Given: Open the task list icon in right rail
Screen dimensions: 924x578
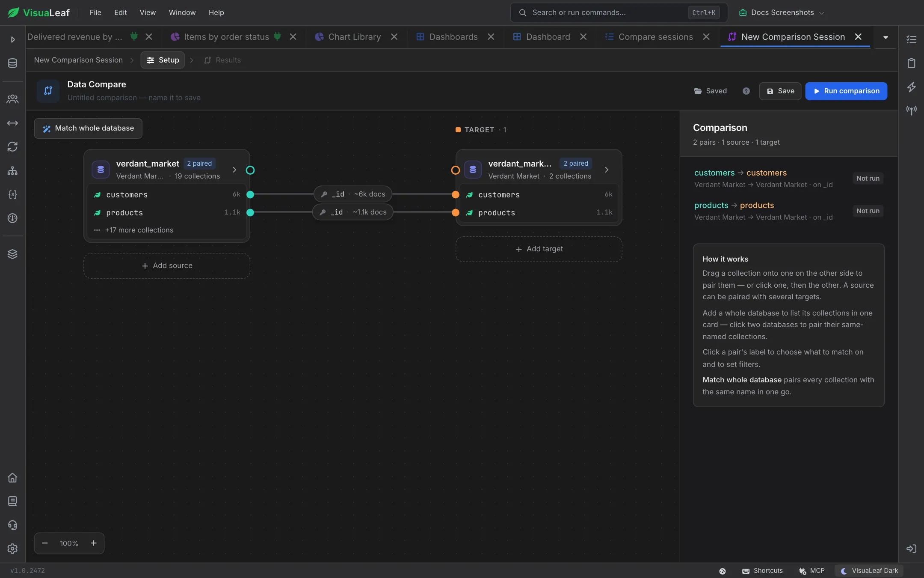Looking at the screenshot, I should click(x=912, y=39).
